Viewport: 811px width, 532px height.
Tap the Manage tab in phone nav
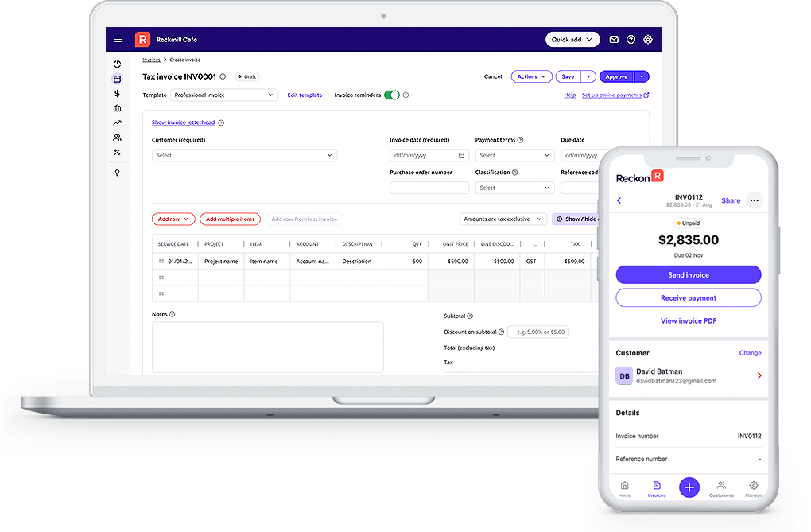click(754, 488)
